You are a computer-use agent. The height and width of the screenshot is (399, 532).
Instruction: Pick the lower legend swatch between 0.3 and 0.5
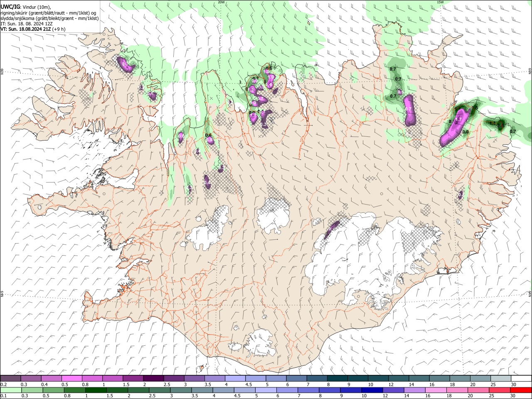pos(32,390)
